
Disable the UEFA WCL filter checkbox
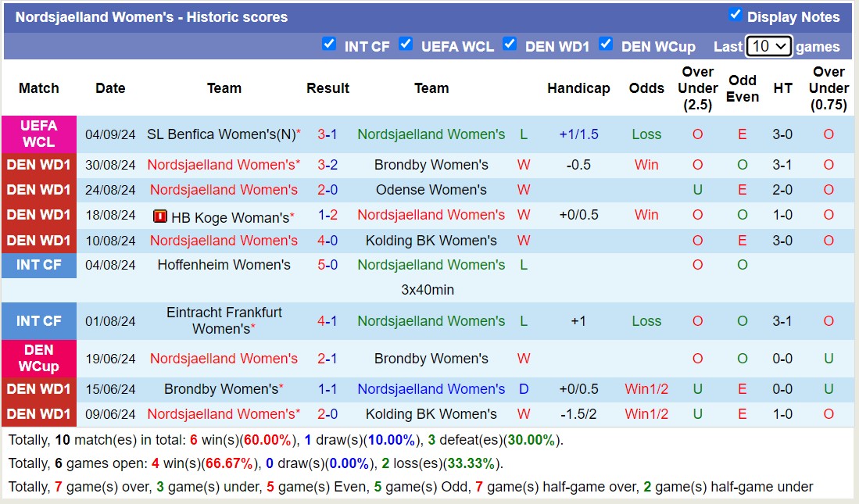406,45
